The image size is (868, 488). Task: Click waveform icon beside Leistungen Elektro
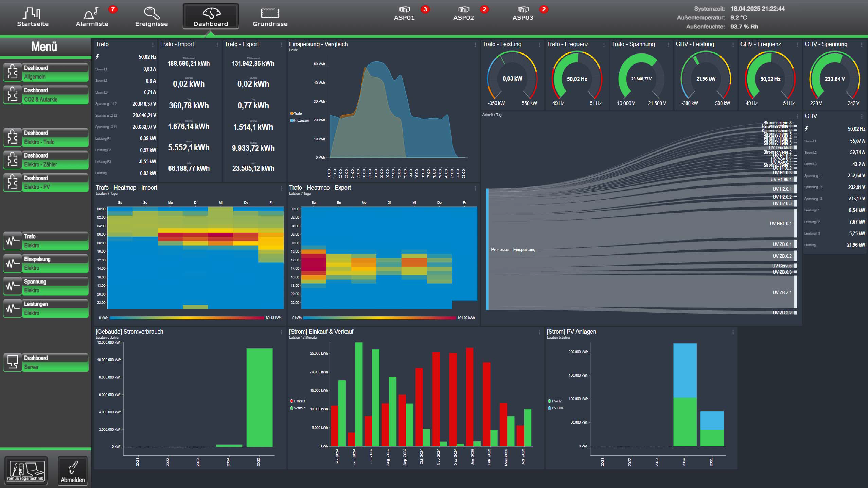click(13, 308)
